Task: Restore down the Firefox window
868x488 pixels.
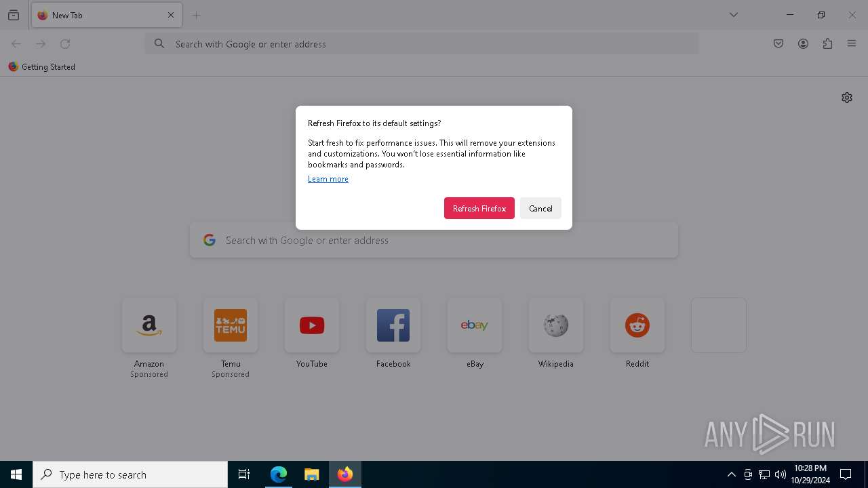Action: [x=821, y=15]
